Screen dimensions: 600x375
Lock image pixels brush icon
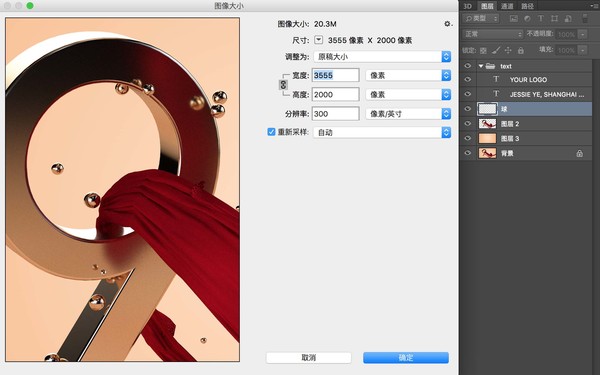[x=496, y=50]
